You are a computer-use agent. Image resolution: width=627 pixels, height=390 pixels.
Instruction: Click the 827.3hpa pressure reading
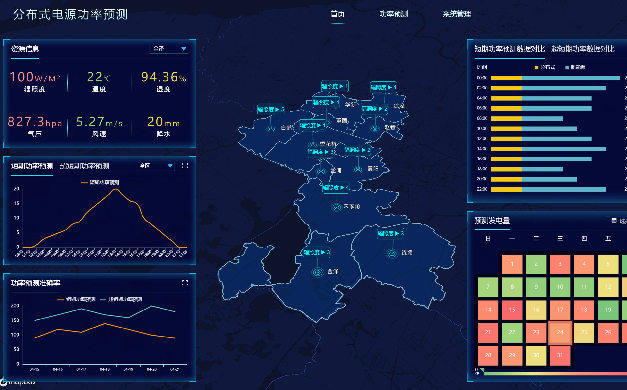tap(34, 122)
